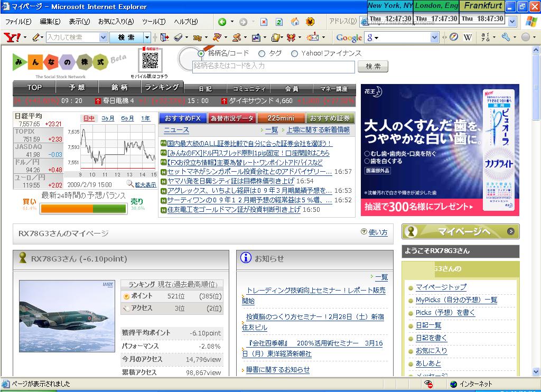Click the 検索 button beside stock input
Screen dimensions: 541x392
tap(373, 67)
